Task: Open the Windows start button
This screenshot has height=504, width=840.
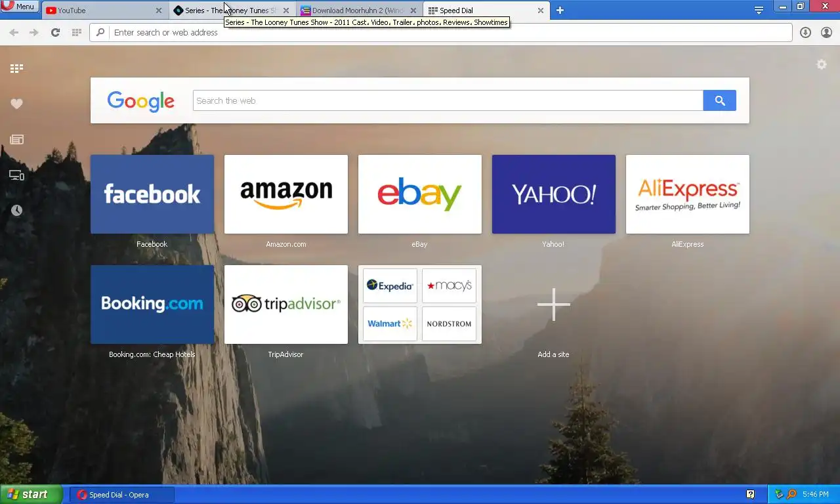Action: coord(31,495)
